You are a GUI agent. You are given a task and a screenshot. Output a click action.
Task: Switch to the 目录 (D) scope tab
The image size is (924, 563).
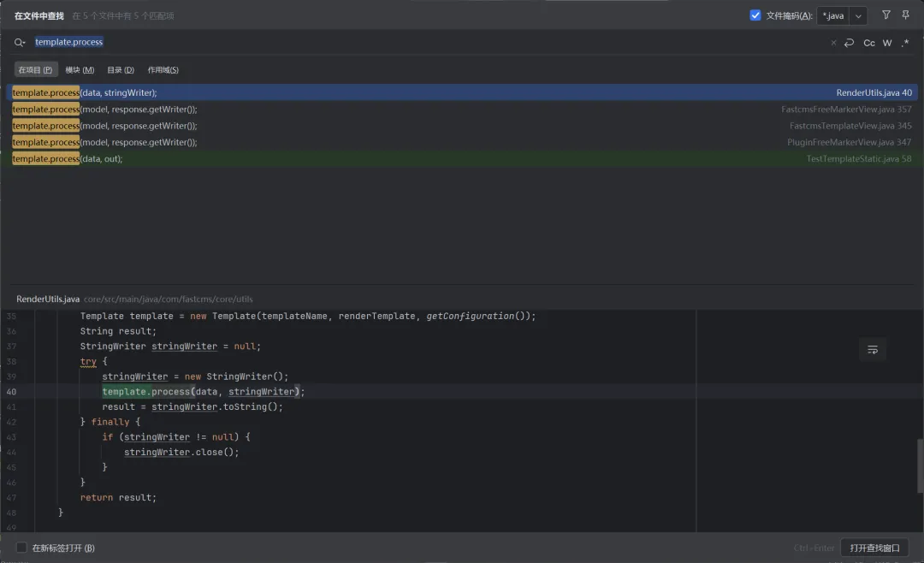click(x=121, y=70)
